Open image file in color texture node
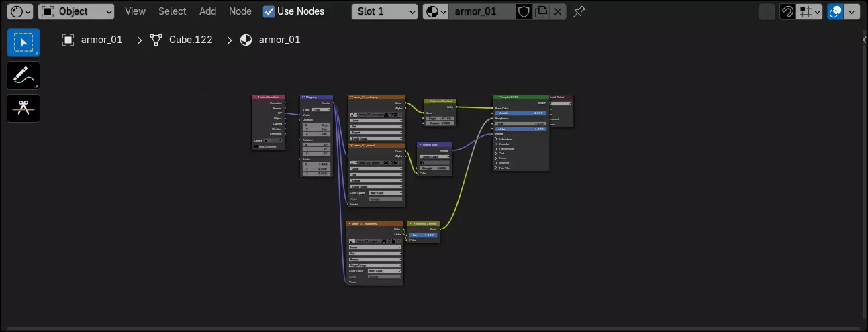 [x=395, y=114]
